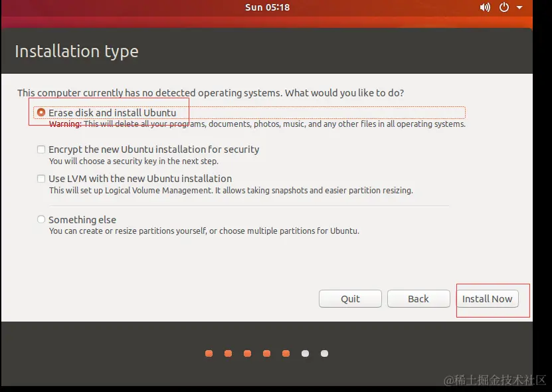Click 'You can create or resize partitions' text
Image resolution: width=552 pixels, height=392 pixels.
click(x=204, y=231)
